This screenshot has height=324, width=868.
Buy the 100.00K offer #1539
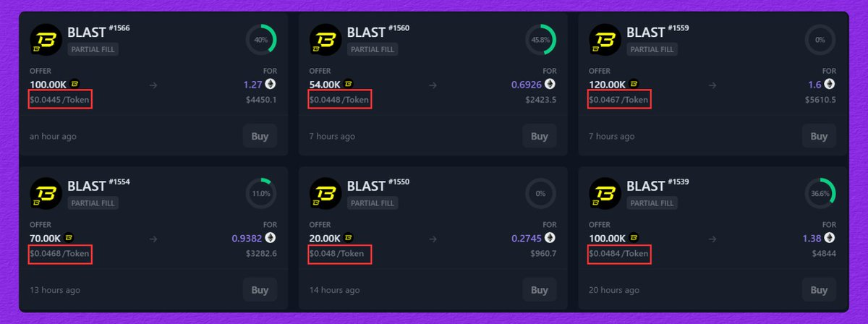point(819,290)
